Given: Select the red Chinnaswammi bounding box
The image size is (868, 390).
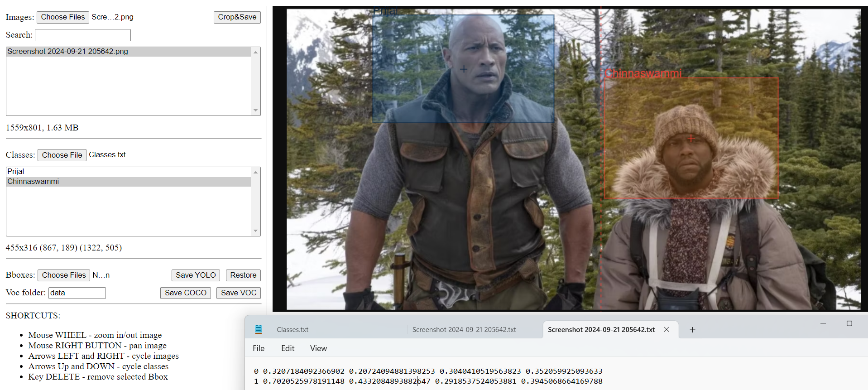Looking at the screenshot, I should coord(691,138).
